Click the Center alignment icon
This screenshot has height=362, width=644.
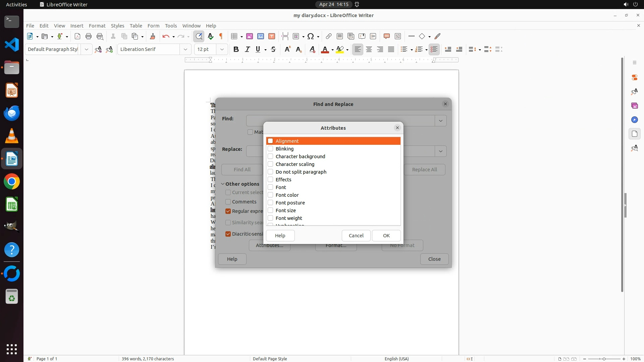[x=369, y=49]
